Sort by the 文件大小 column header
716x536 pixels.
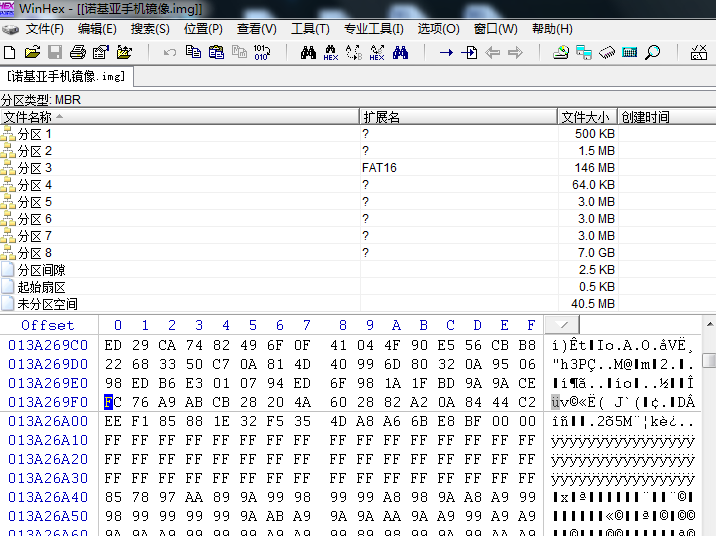pyautogui.click(x=587, y=117)
